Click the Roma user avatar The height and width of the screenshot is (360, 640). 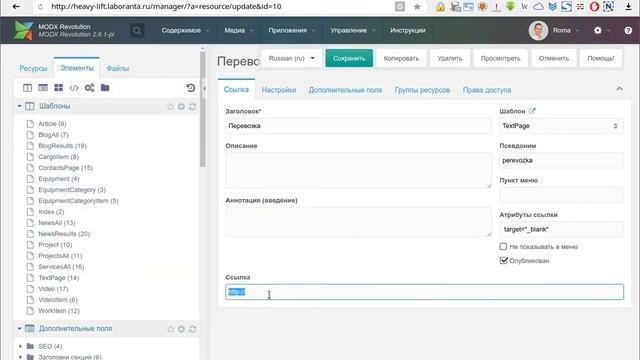[538, 30]
